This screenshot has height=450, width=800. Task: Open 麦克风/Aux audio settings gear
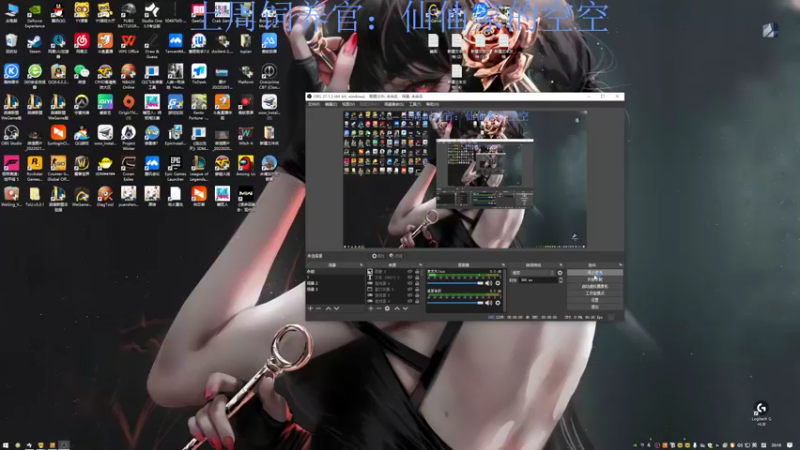pyautogui.click(x=498, y=283)
